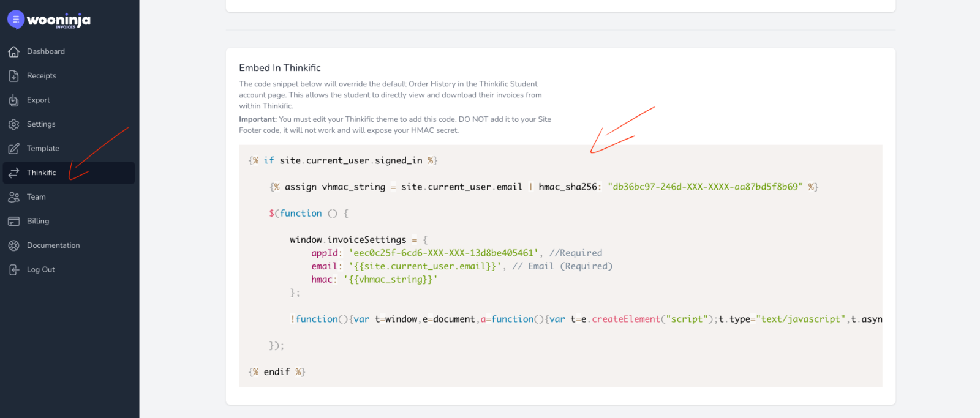Open Settings using the gear icon
This screenshot has width=980, height=418.
(x=14, y=124)
